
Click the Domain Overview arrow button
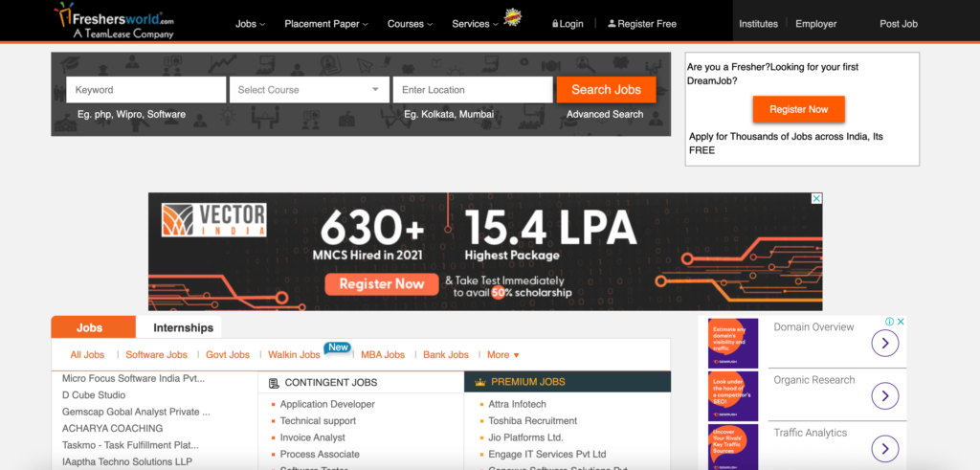click(885, 343)
